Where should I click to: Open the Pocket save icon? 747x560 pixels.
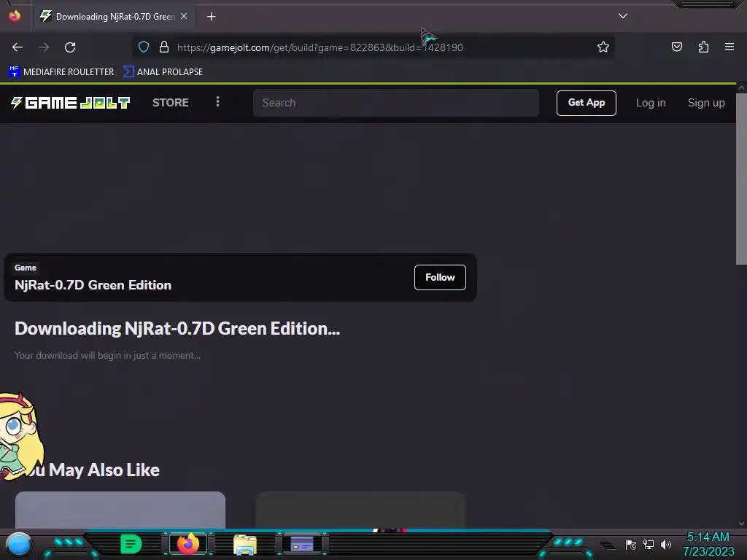pyautogui.click(x=676, y=47)
